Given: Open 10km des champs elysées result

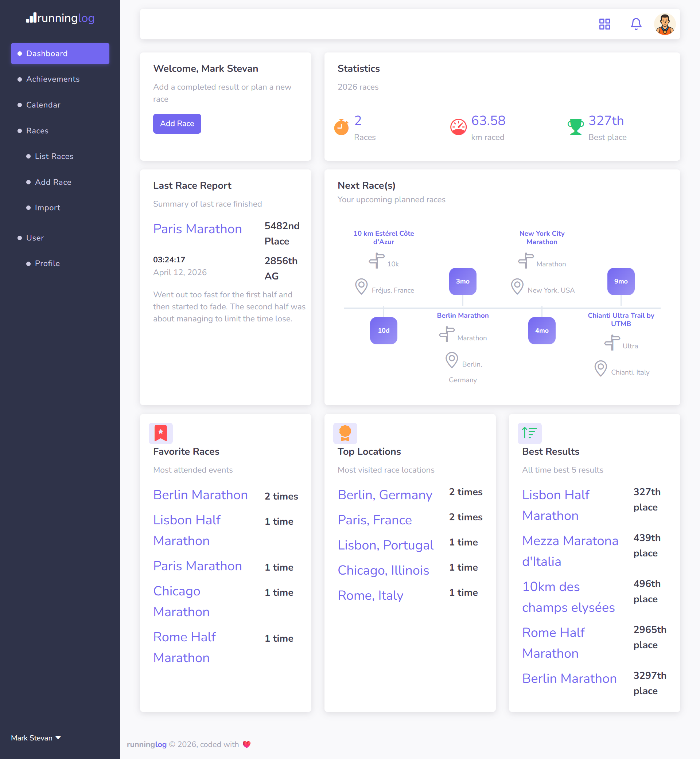Looking at the screenshot, I should (568, 597).
